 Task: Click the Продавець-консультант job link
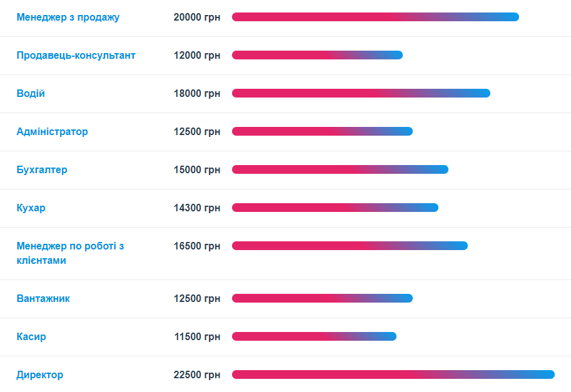coord(76,55)
